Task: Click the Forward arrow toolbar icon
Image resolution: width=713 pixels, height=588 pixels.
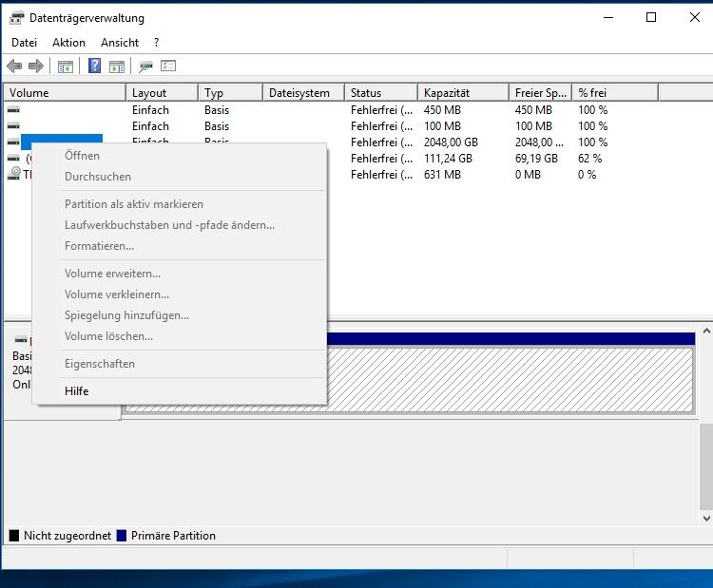Action: click(36, 66)
